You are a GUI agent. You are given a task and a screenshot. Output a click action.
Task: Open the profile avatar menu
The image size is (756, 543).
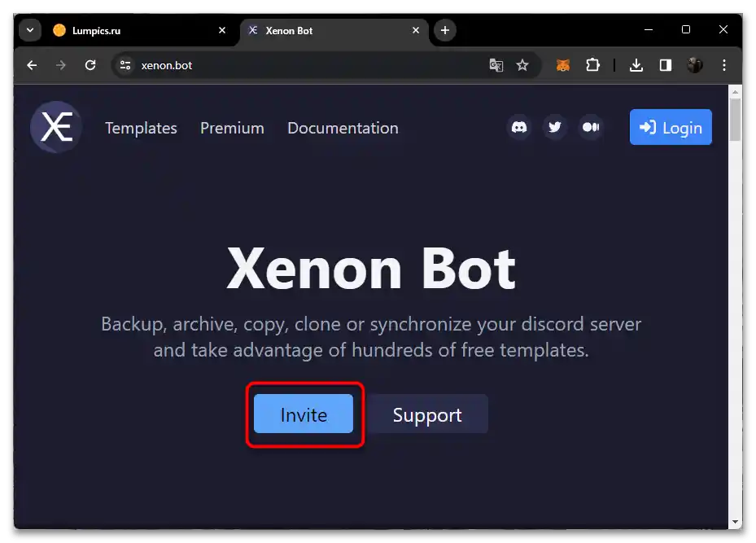point(695,65)
